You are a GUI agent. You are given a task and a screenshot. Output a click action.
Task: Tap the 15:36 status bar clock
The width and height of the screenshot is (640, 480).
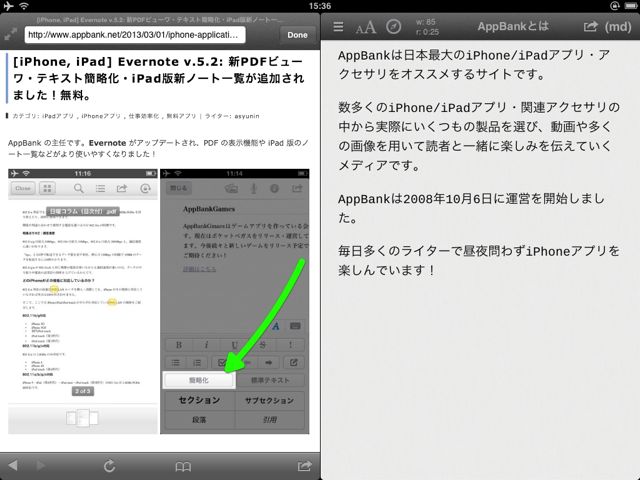coord(320,6)
